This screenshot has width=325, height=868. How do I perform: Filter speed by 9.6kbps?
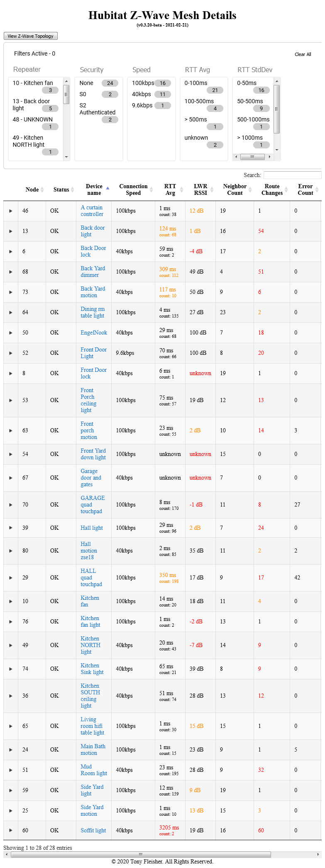[x=152, y=105]
